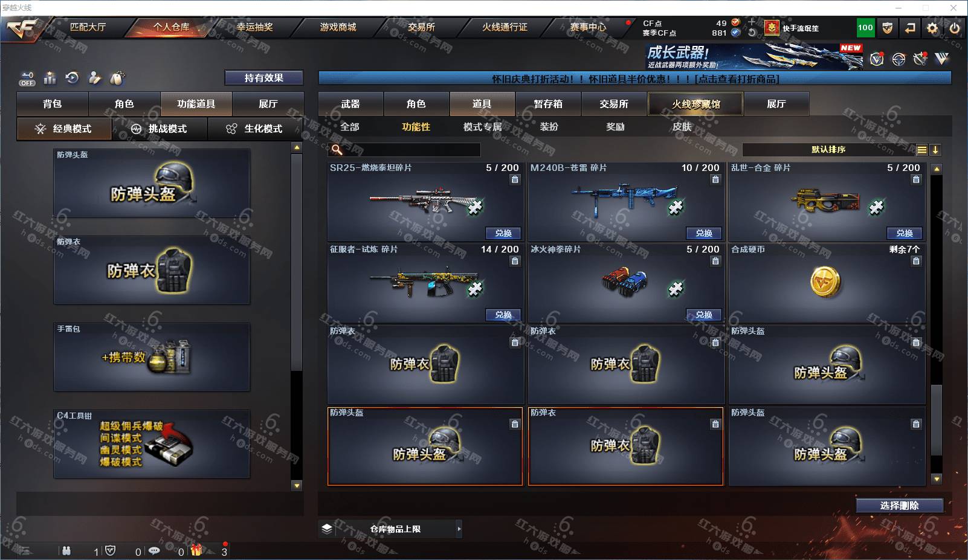Click the left item list down arrow
Viewport: 968px width, 560px height.
[x=297, y=485]
